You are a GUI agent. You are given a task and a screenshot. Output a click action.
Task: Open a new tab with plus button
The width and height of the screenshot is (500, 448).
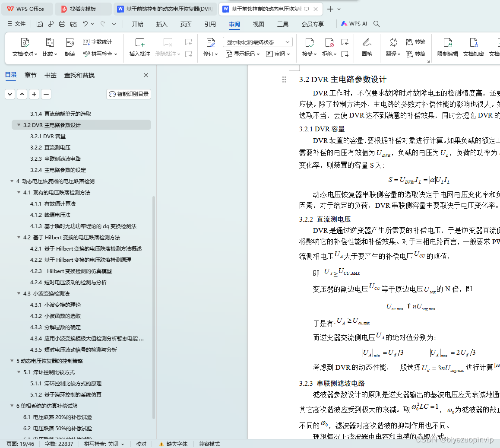click(330, 9)
